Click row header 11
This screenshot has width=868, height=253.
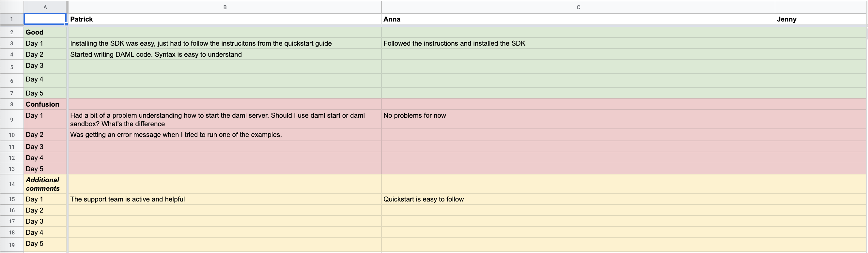click(x=12, y=146)
